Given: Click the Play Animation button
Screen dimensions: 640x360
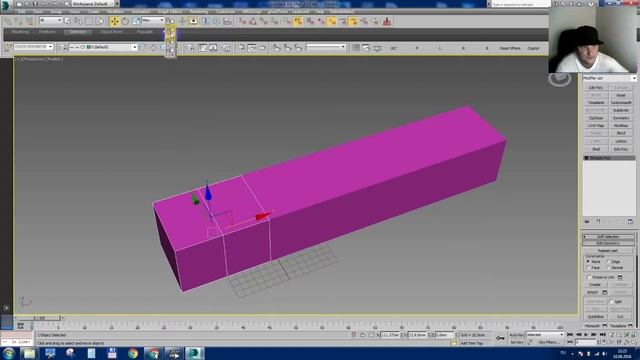Looking at the screenshot, I should coord(586,335).
